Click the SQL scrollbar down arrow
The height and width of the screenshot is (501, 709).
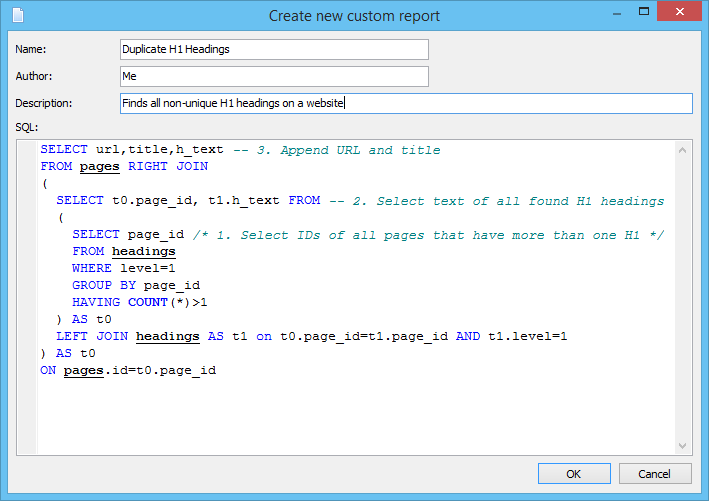click(x=683, y=446)
